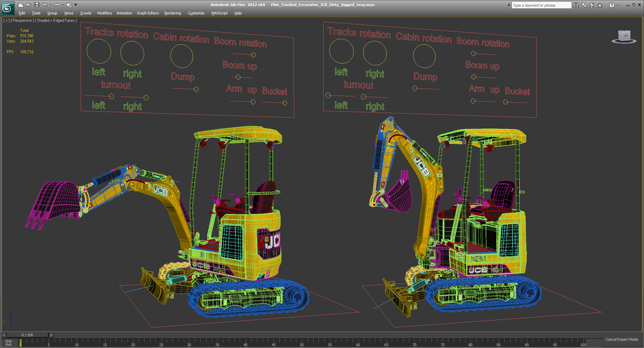The width and height of the screenshot is (644, 348).
Task: Click the Help question mark icon
Action: click(x=611, y=5)
